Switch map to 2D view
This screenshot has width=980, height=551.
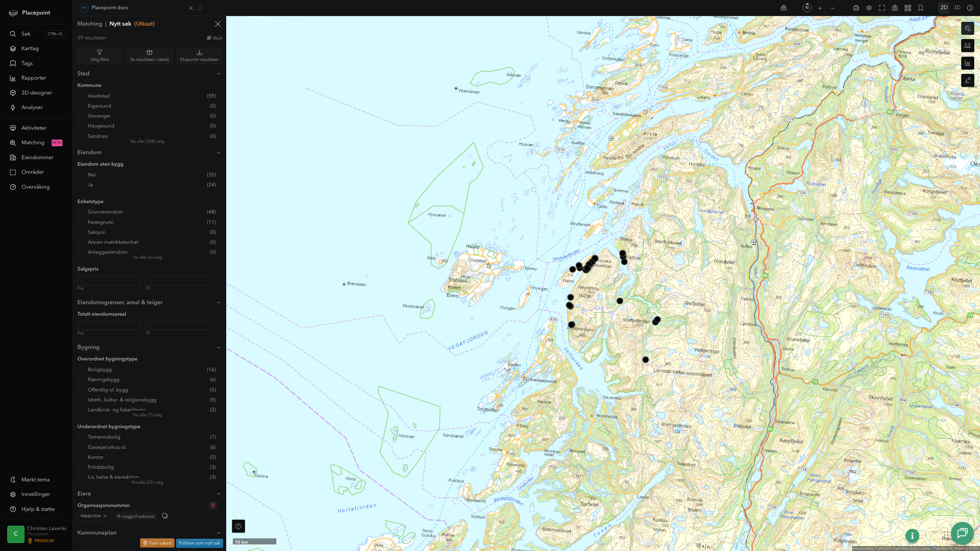coord(944,8)
